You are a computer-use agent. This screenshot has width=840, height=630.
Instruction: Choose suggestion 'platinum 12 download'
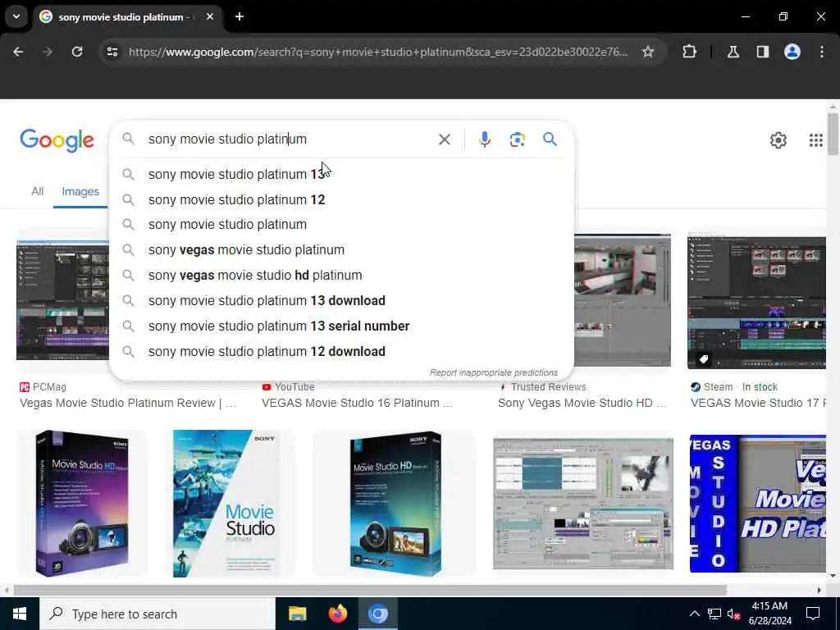click(x=341, y=351)
